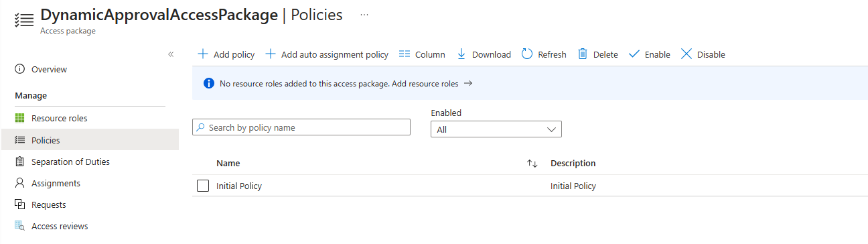
Task: Click the Disable X icon
Action: pyautogui.click(x=686, y=54)
